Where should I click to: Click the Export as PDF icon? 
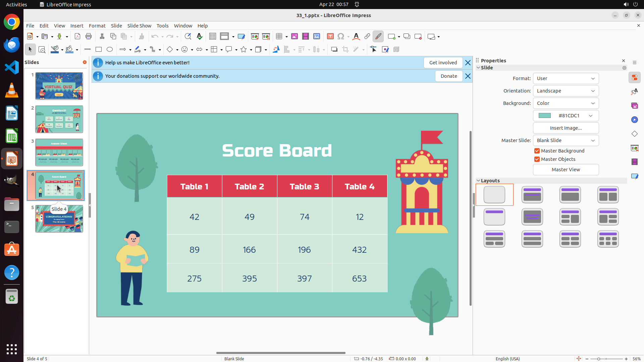click(77, 37)
